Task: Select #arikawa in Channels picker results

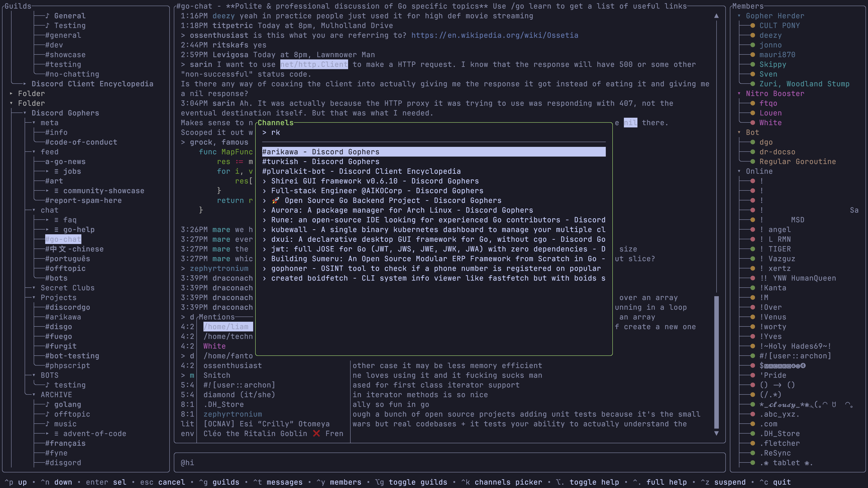Action: tap(434, 152)
